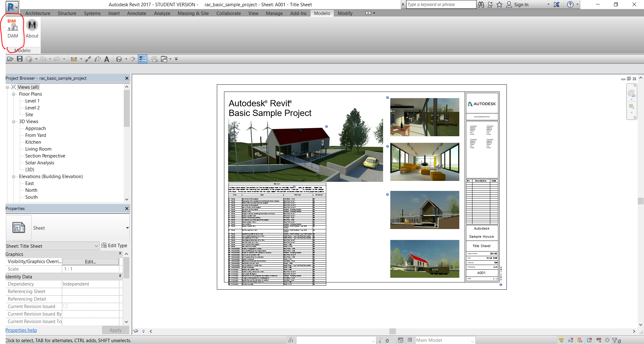Open the Communication Center binoculars icon
The image size is (644, 344).
point(481,4)
